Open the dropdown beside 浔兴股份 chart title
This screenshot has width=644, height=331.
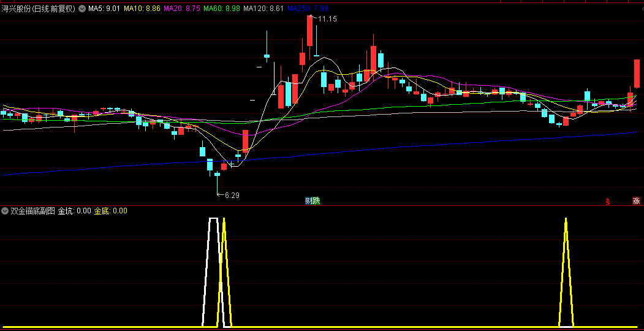[x=82, y=8]
